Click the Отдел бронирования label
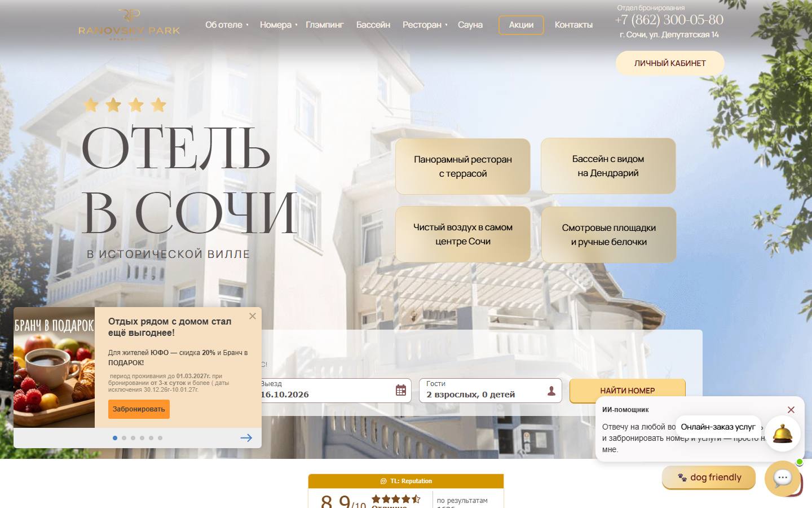Screen dimensions: 812x508 (651, 8)
